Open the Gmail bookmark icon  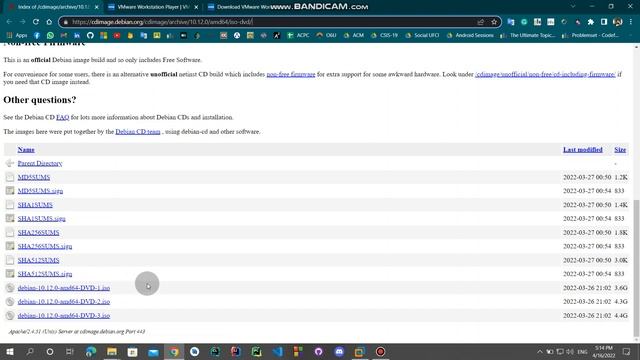64,36
